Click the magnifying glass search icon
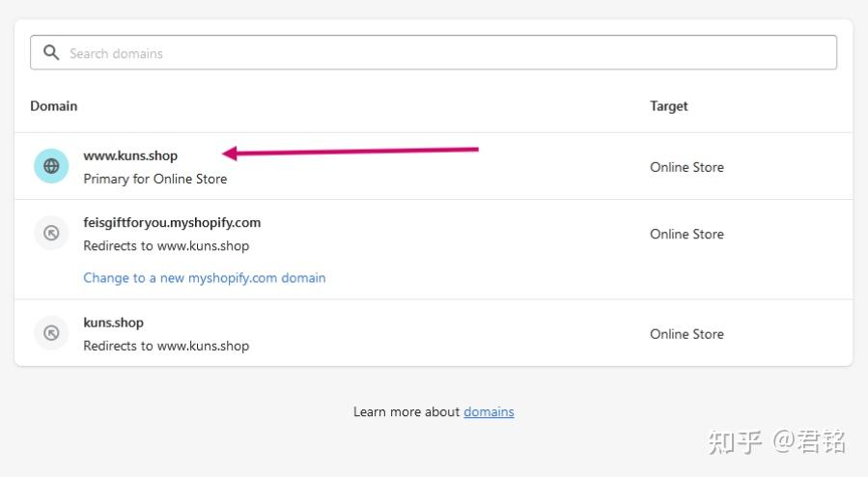Screen dimensions: 868x477 51,52
